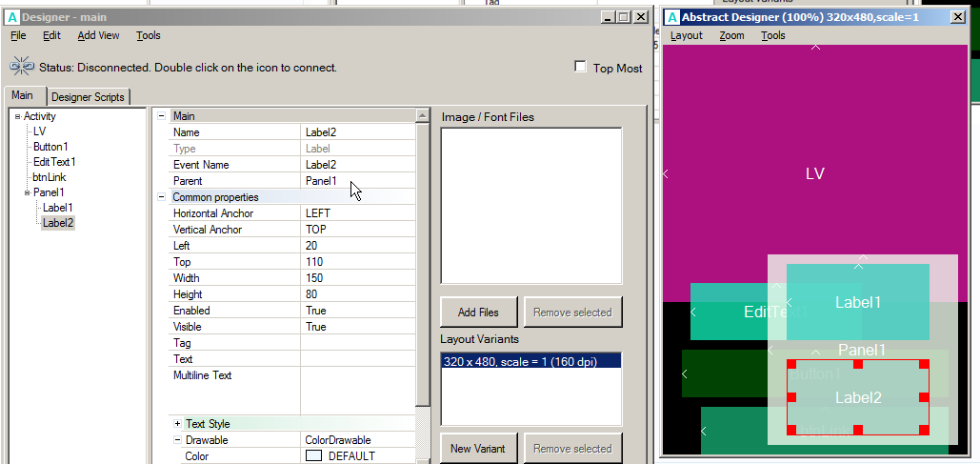Expand the Text Style section

tap(178, 424)
